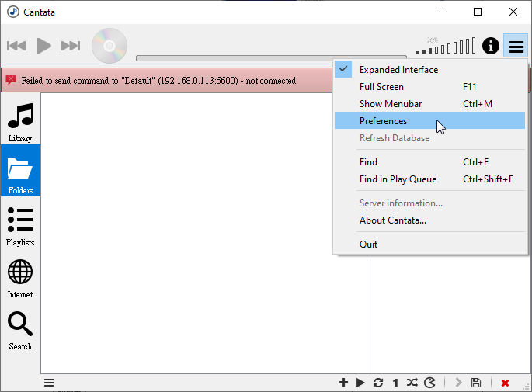Open the bottom-left sidebar menu icon
Viewport: 532px width, 392px height.
point(49,383)
